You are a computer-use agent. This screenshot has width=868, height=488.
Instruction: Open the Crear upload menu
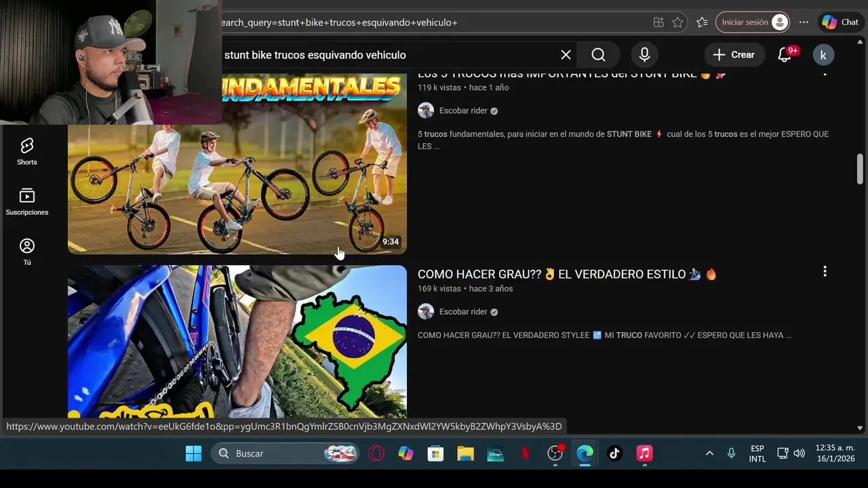734,55
